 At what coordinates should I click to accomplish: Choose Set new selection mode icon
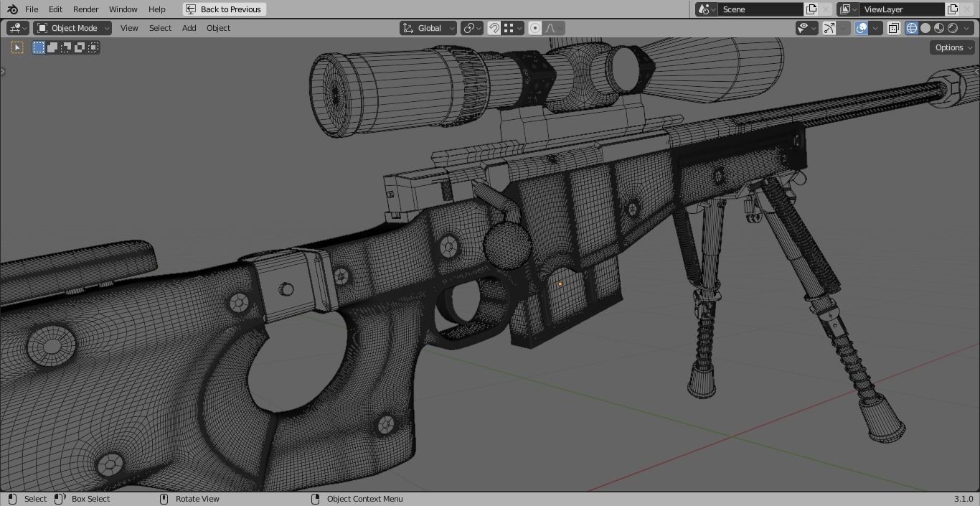39,47
